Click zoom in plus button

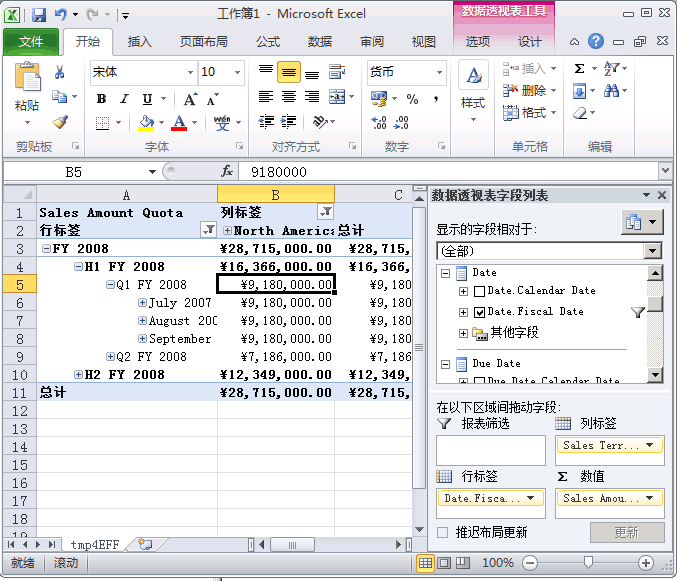pyautogui.click(x=645, y=563)
